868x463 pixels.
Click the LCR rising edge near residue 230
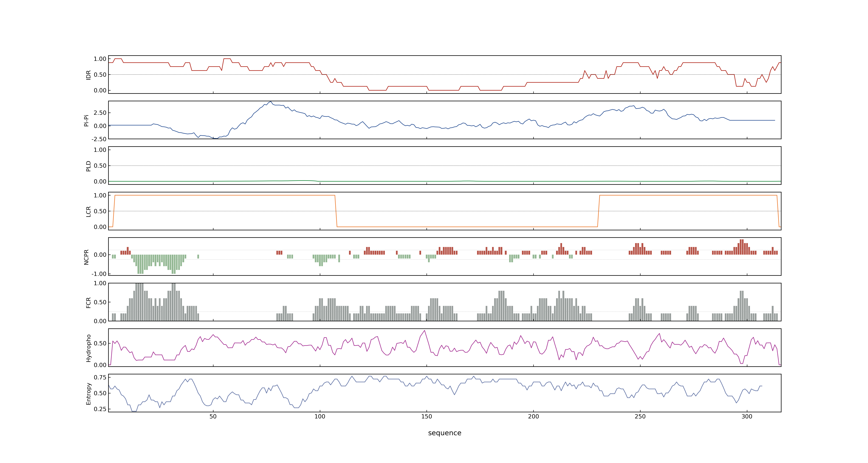pos(598,211)
